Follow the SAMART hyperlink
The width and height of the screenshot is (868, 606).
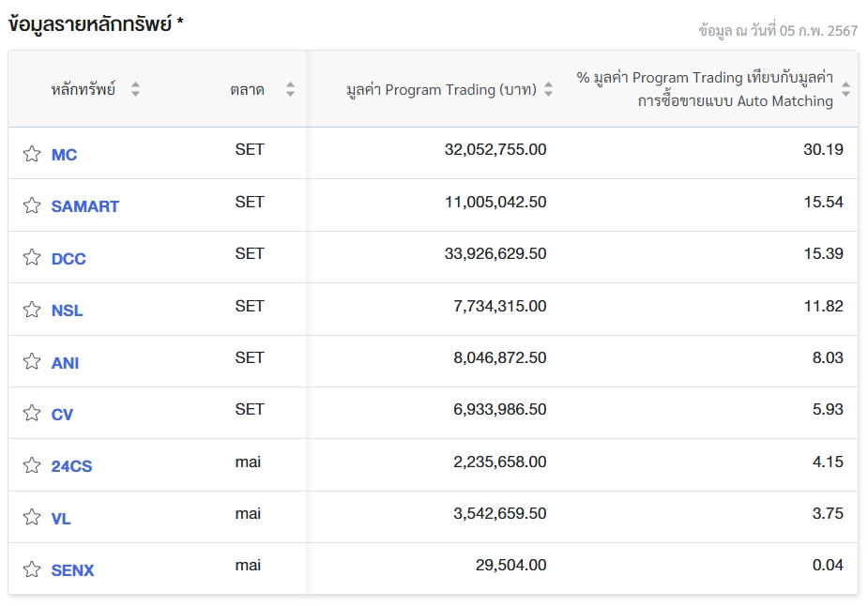pos(84,205)
